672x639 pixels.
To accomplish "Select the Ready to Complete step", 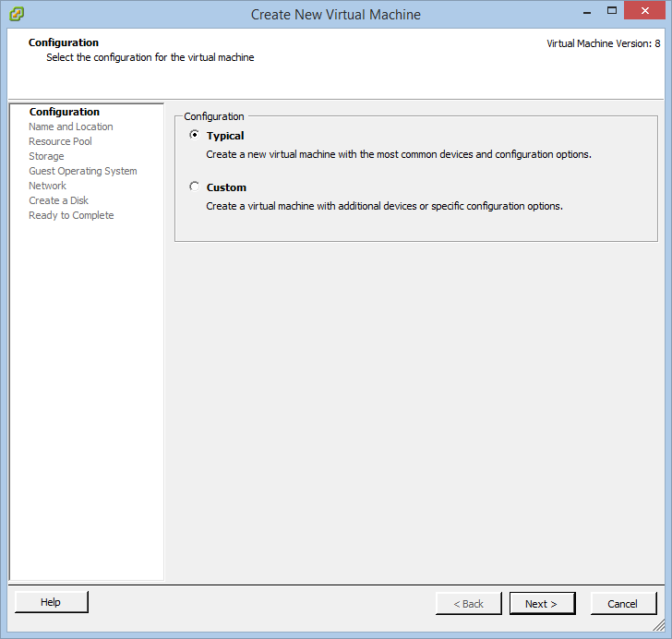I will pos(71,215).
